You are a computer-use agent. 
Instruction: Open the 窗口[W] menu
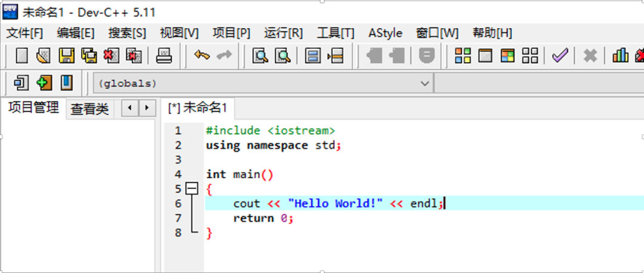pos(437,33)
